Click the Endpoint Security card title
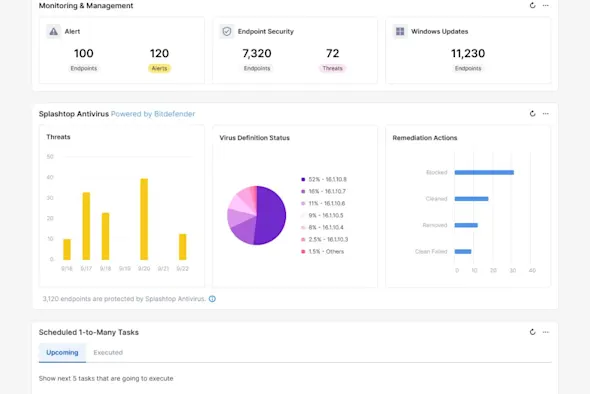The image size is (590, 394). tap(266, 32)
